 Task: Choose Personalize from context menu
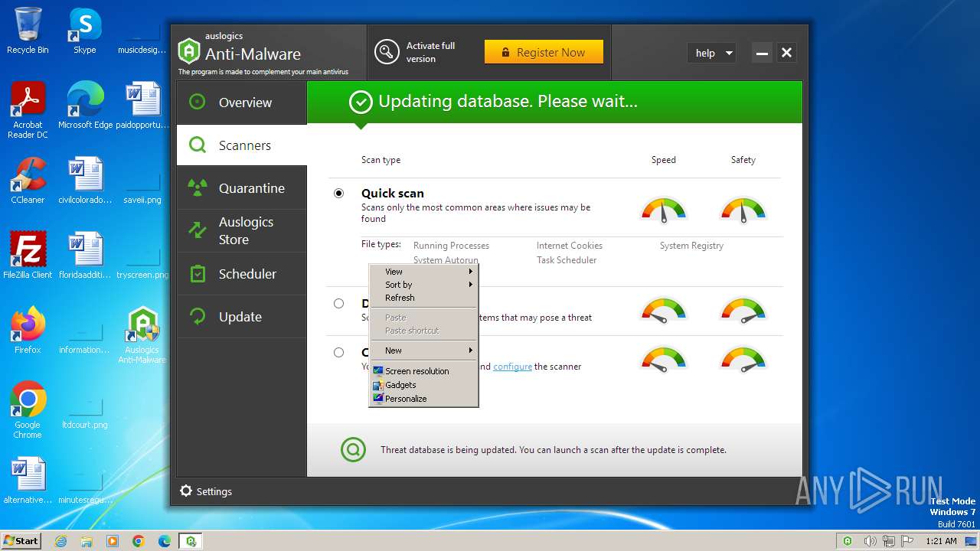423,398
